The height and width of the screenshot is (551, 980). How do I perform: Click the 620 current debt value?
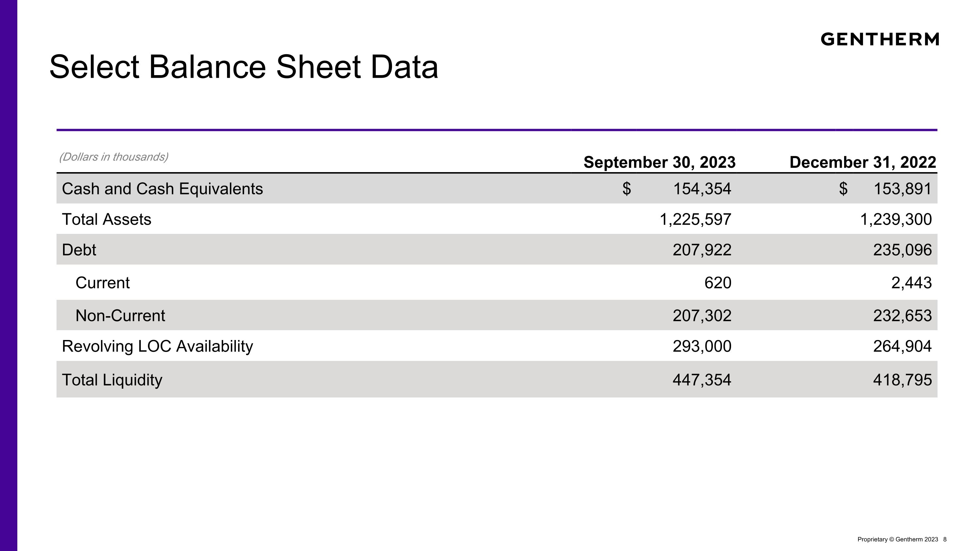(717, 283)
